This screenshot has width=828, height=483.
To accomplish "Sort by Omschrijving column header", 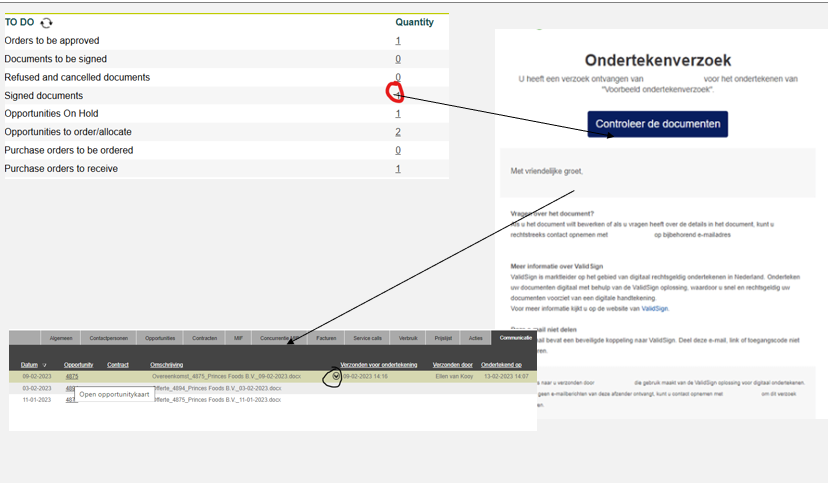I will 166,366.
